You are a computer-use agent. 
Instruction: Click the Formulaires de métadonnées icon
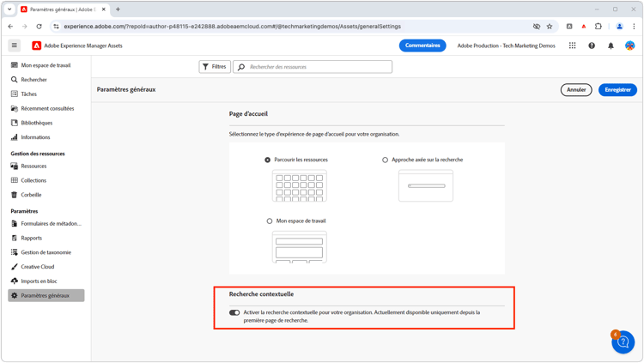(x=15, y=223)
